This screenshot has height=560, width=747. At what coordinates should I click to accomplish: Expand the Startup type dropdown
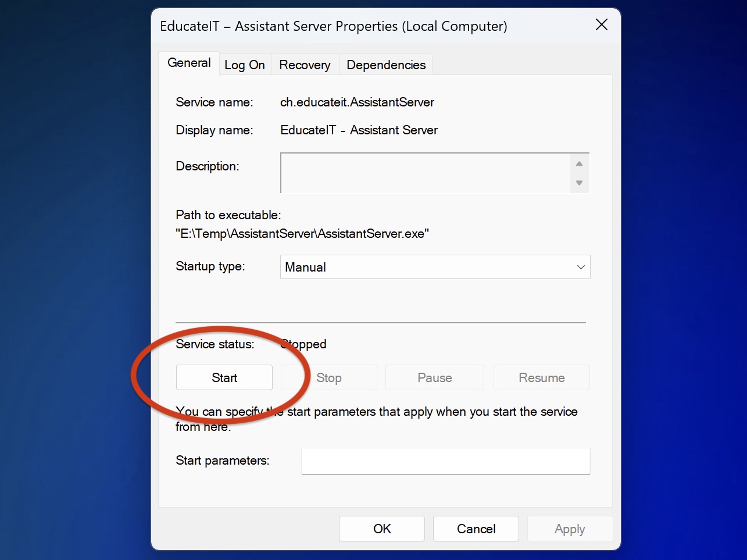coord(435,267)
